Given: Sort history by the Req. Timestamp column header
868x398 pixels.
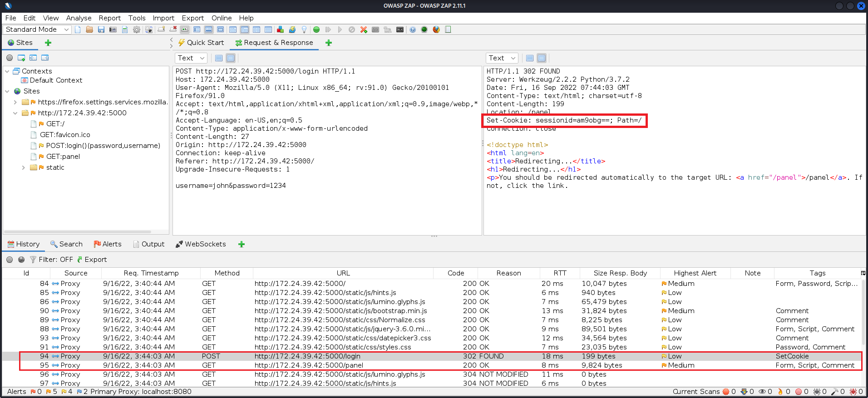Looking at the screenshot, I should pos(151,273).
